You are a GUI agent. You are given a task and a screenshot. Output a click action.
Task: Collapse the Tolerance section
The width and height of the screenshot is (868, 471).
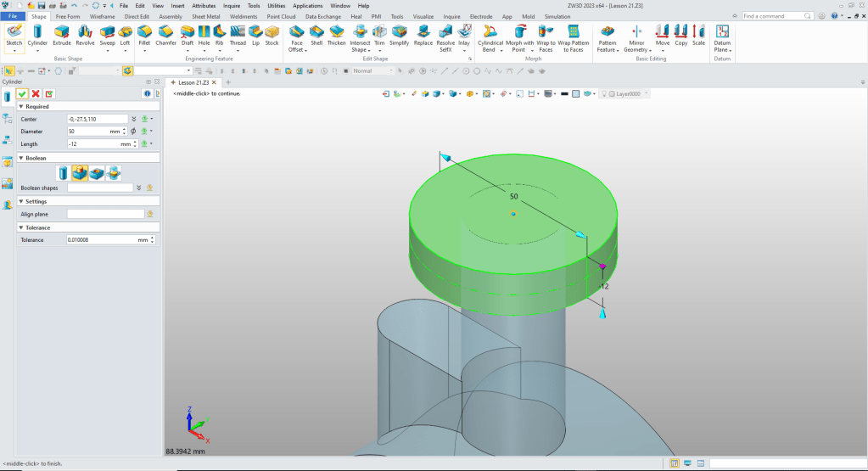point(20,227)
